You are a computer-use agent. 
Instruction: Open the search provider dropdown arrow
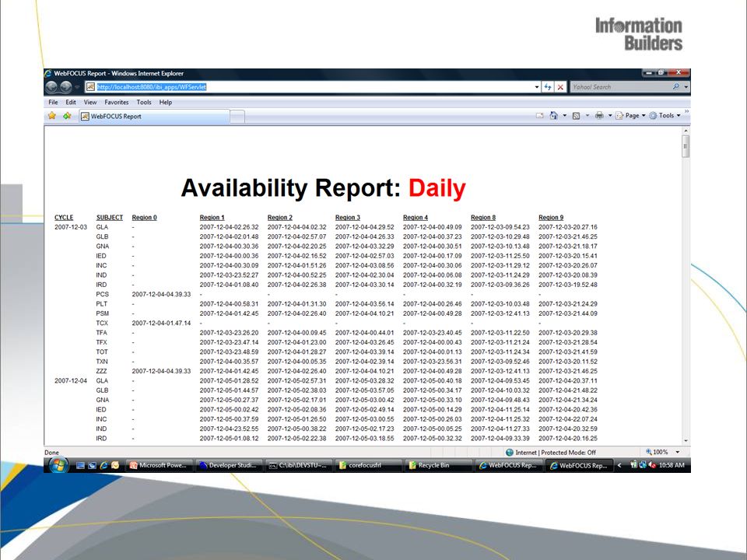(686, 87)
